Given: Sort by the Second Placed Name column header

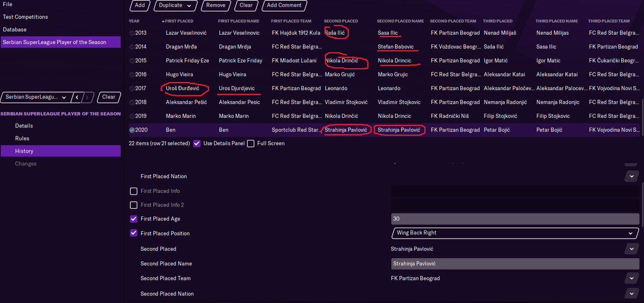Looking at the screenshot, I should [400, 21].
